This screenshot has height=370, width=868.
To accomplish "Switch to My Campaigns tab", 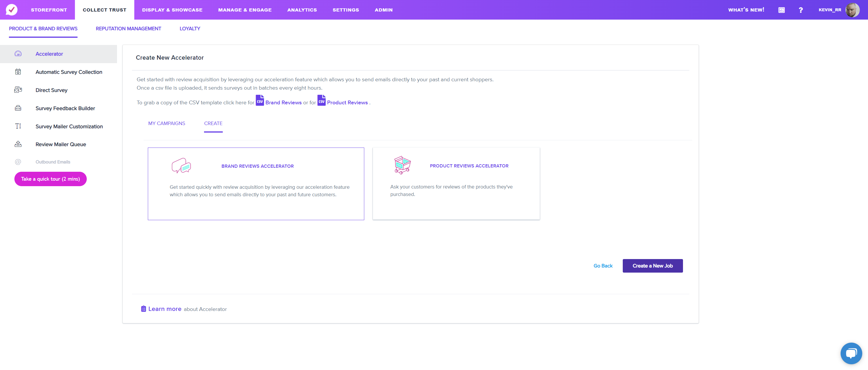I will click(167, 123).
